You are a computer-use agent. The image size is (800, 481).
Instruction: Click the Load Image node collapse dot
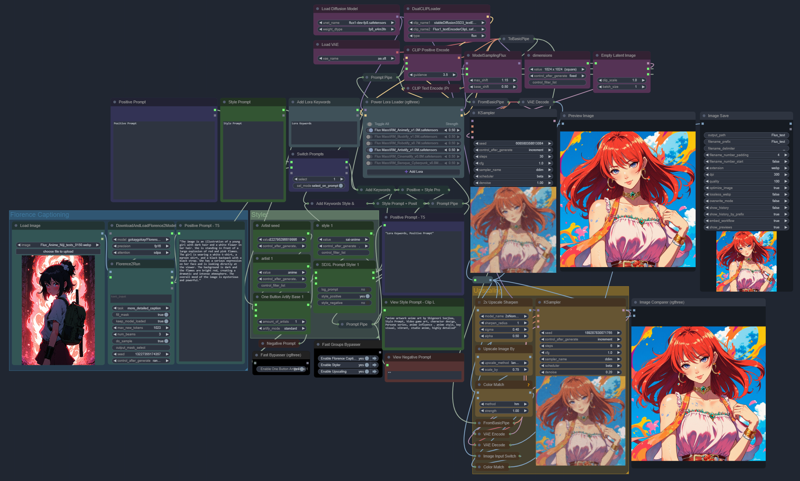(16, 225)
